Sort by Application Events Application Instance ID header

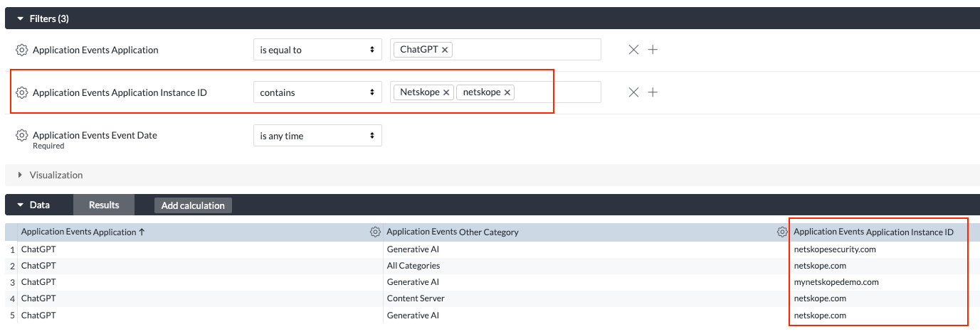click(x=873, y=232)
